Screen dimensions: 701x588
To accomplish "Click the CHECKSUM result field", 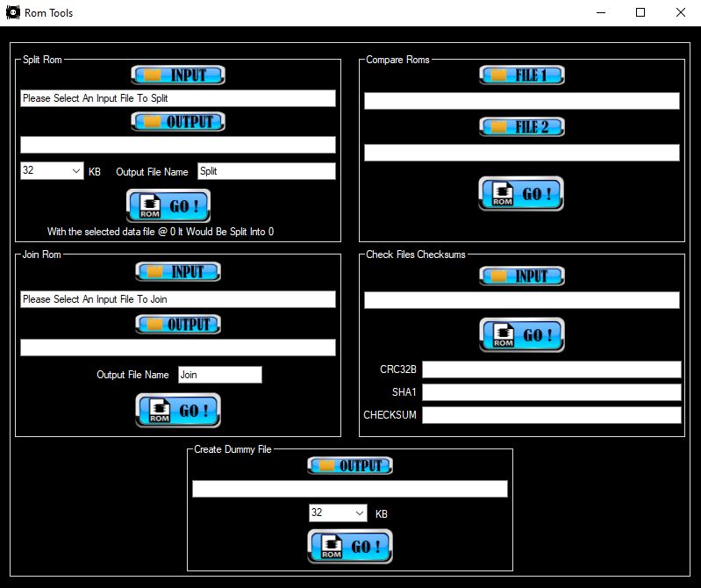I will pyautogui.click(x=552, y=415).
